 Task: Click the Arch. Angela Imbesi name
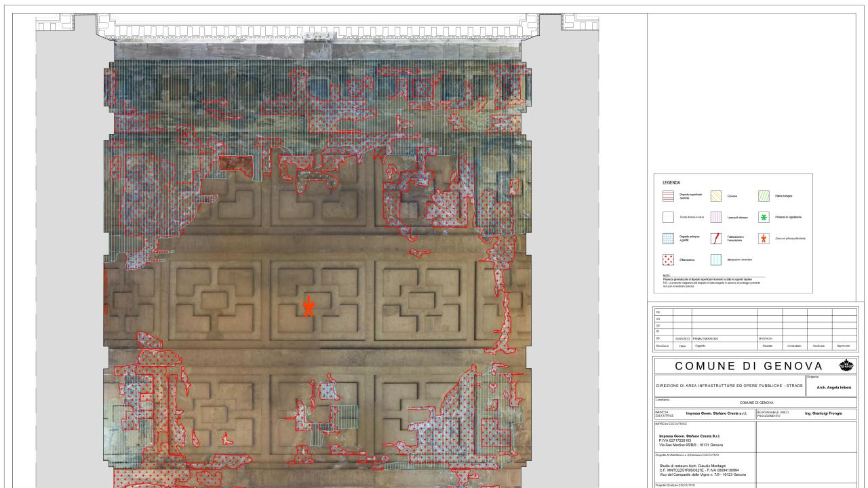(834, 388)
